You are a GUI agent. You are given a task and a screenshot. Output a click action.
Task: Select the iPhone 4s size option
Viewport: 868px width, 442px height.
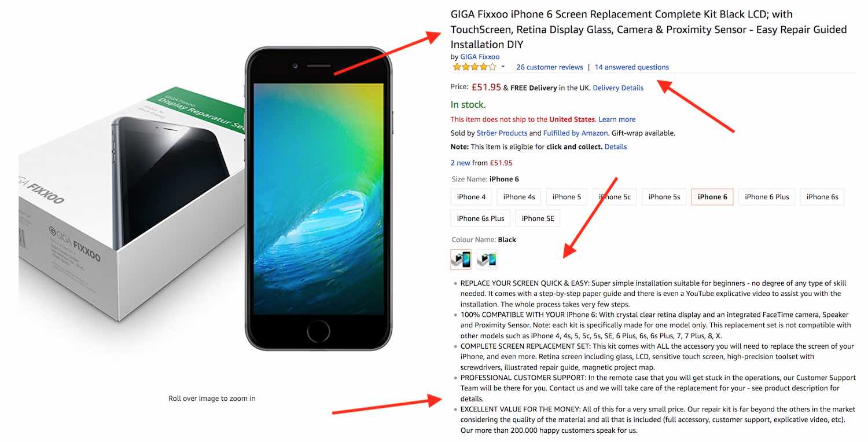pyautogui.click(x=519, y=197)
